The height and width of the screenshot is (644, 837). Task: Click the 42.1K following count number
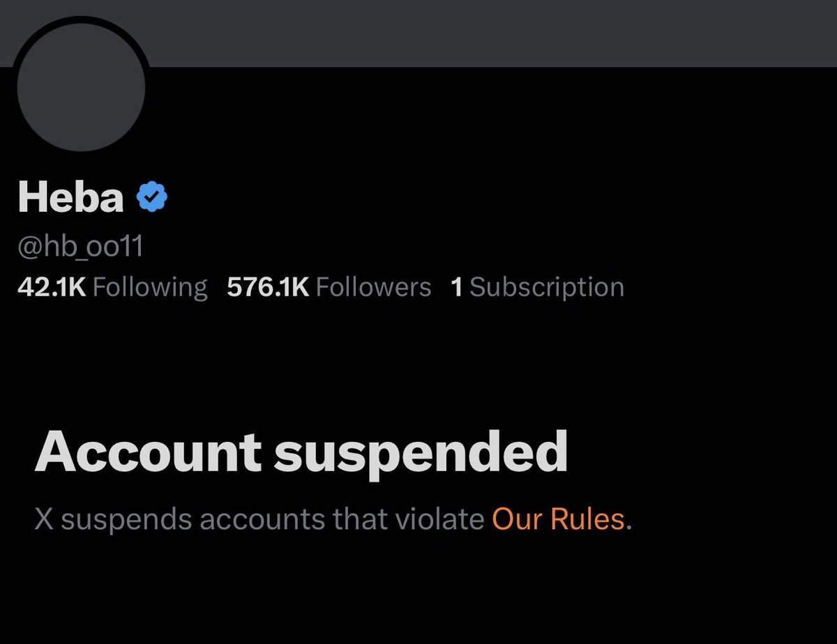tap(52, 287)
